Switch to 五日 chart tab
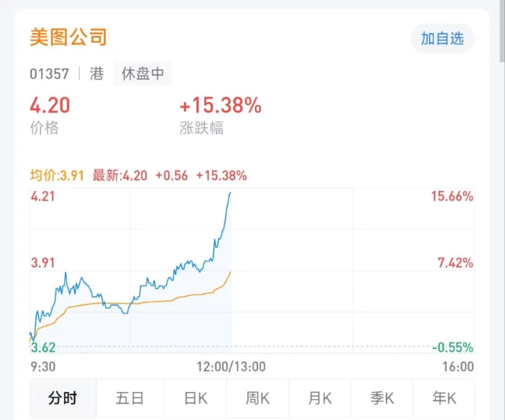The width and height of the screenshot is (505, 420). point(130,398)
